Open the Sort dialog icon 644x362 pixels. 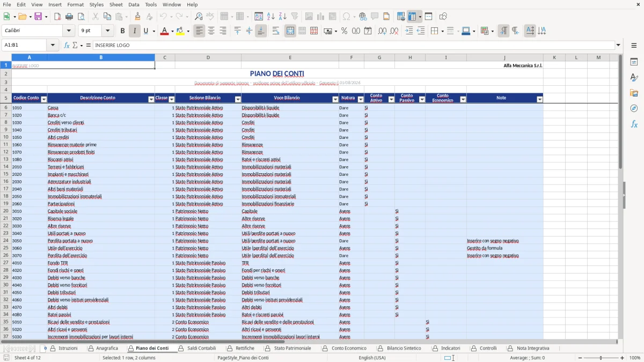coord(259,17)
